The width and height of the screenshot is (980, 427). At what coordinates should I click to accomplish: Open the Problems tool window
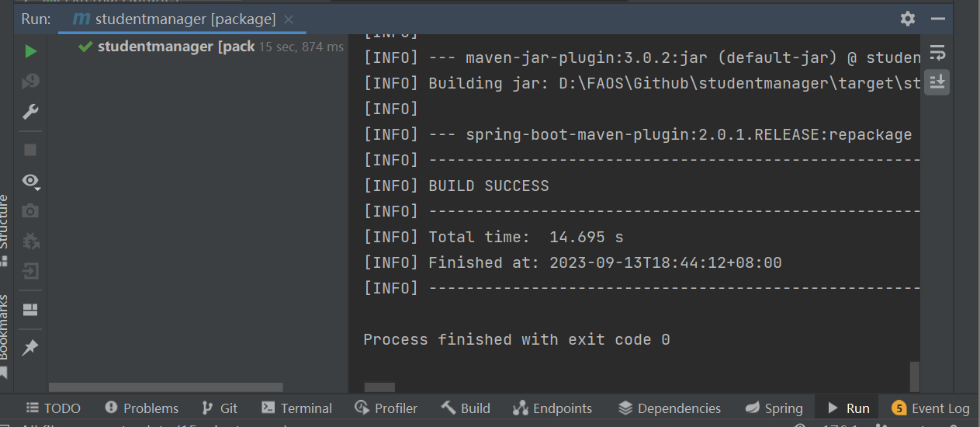click(x=142, y=408)
